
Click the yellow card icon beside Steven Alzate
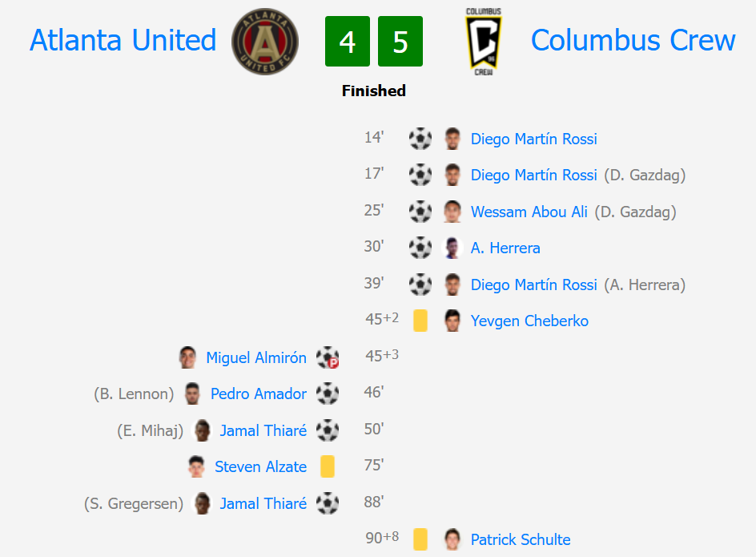pos(328,466)
